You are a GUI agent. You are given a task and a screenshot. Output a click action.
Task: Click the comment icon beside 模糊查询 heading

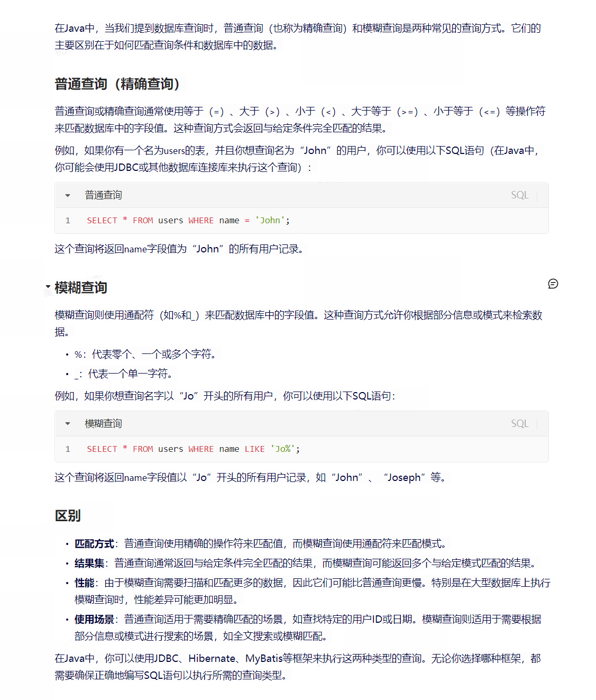click(x=553, y=284)
